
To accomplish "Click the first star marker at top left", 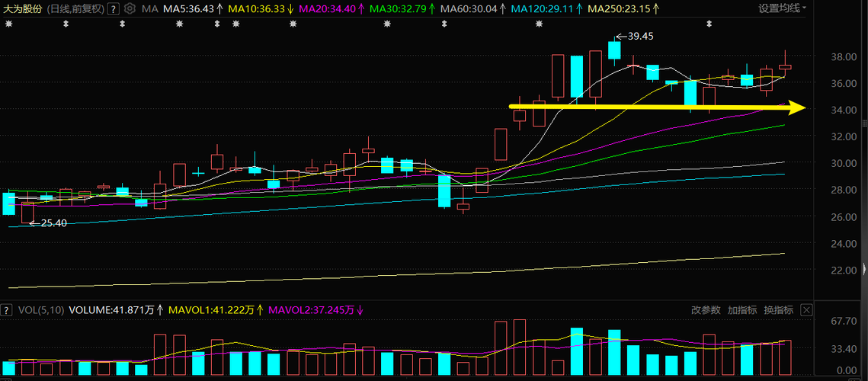I will 8,24.
